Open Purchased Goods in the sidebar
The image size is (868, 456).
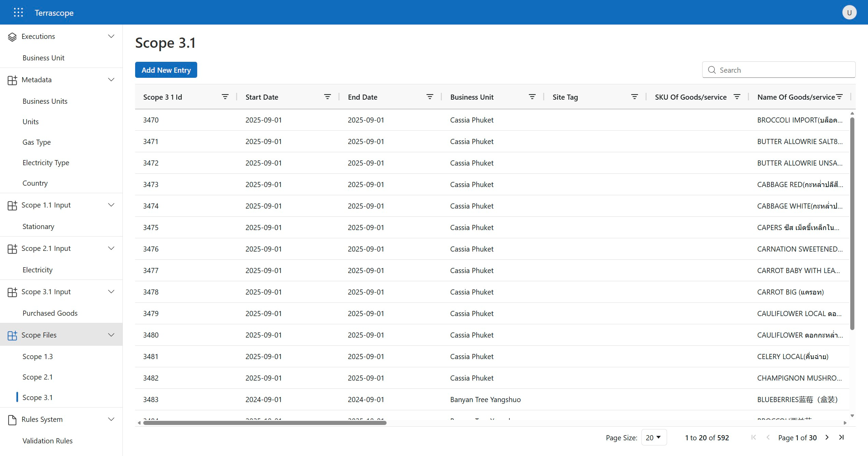pyautogui.click(x=50, y=313)
